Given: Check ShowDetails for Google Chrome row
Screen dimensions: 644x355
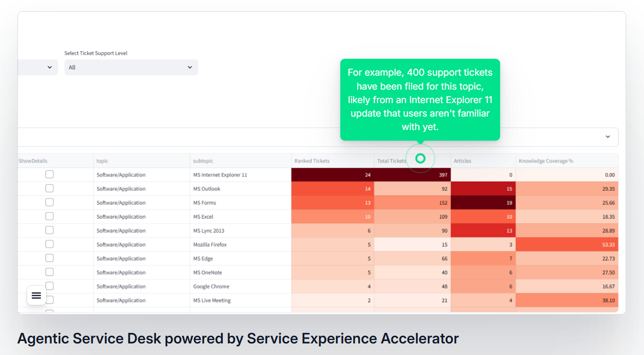Looking at the screenshot, I should point(50,286).
